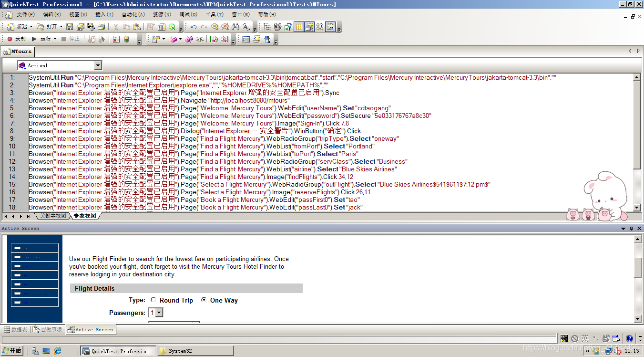
Task: Click the 开始 Start button
Action: click(x=12, y=351)
